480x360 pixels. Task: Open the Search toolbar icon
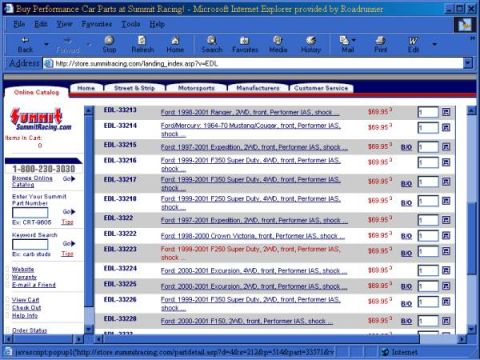coord(212,45)
